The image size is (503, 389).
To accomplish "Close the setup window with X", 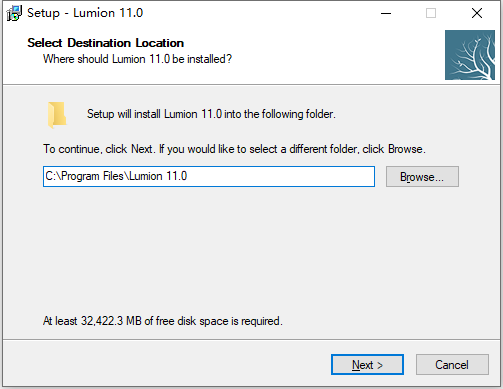I will (x=477, y=13).
